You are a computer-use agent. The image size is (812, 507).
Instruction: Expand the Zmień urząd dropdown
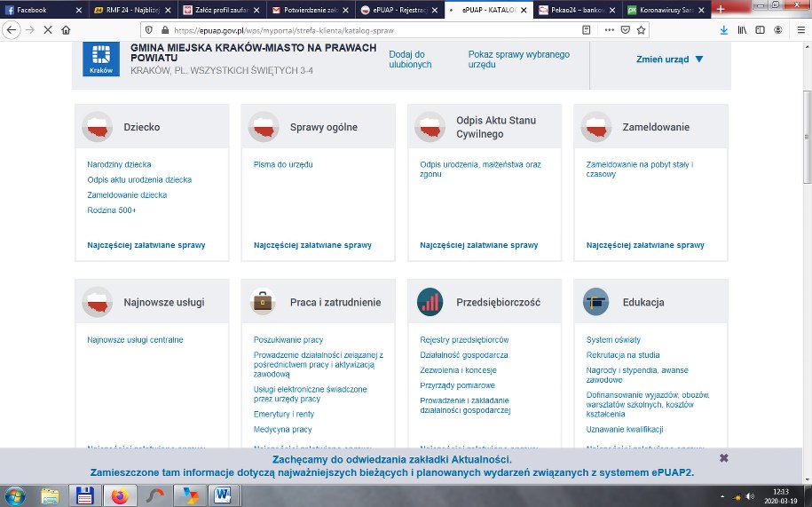pyautogui.click(x=670, y=59)
